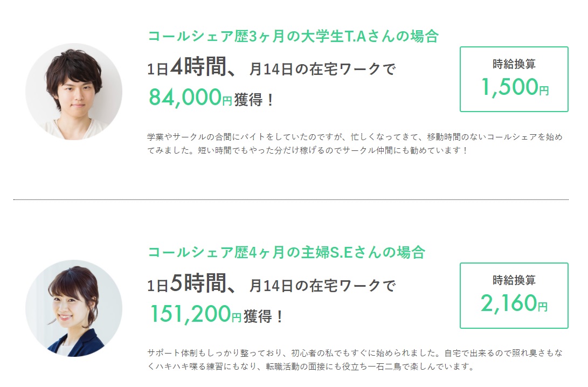588x387 pixels.
Task: Click the 時給換算 label above 2,160円
Action: click(514, 280)
